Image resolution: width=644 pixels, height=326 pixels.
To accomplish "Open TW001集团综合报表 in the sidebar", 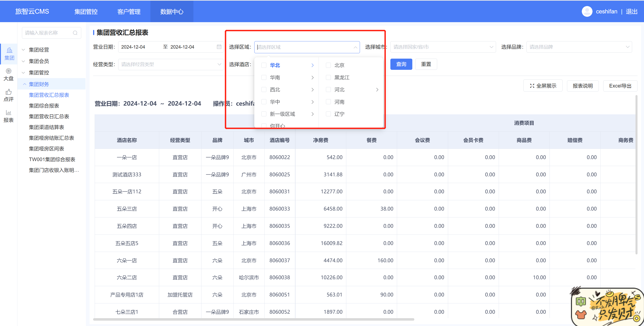I will click(x=52, y=159).
